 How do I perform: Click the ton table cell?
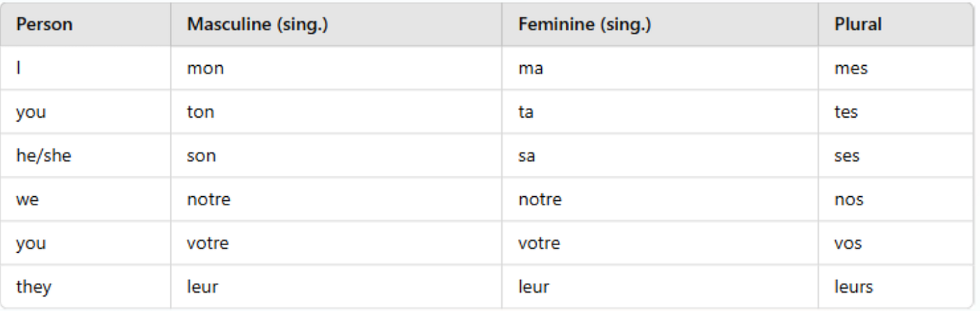point(336,111)
